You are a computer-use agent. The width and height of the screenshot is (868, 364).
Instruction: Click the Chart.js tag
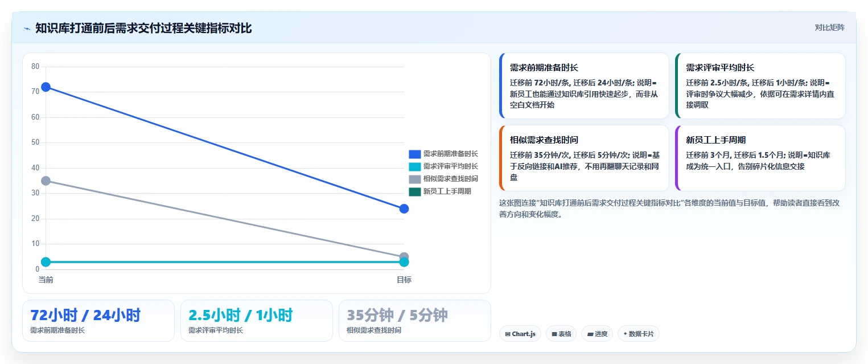click(520, 334)
